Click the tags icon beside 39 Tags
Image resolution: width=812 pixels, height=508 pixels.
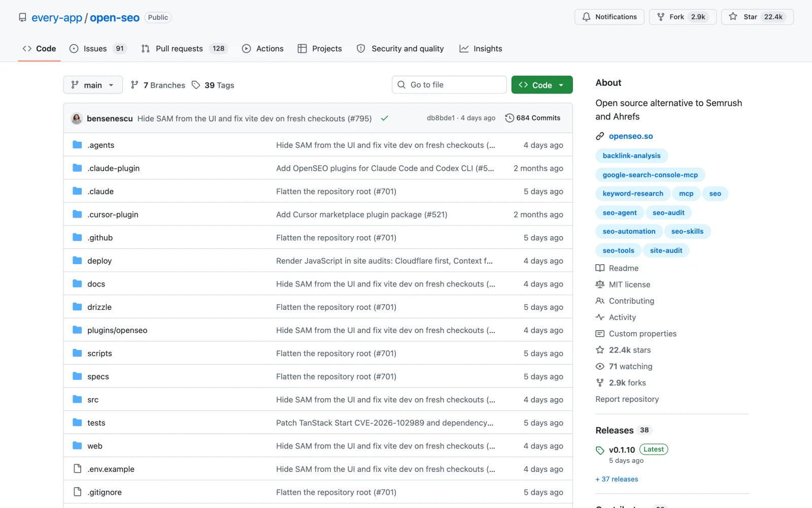click(196, 85)
